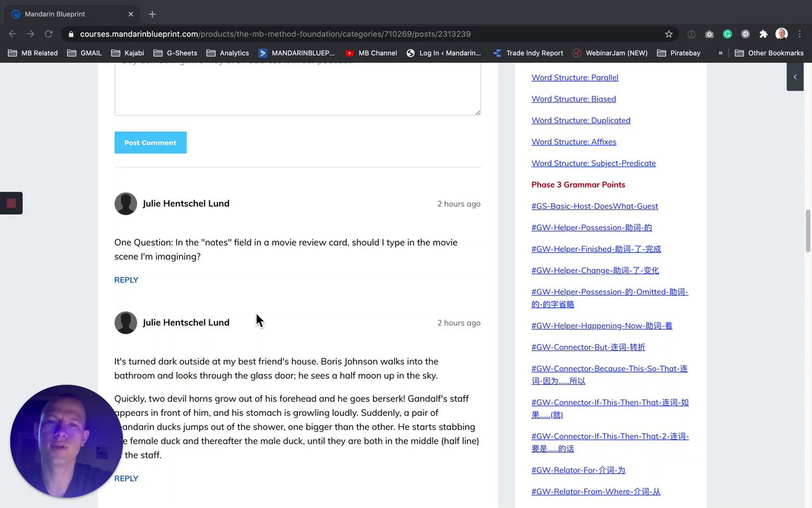Open #GS-Basic-Host-DoesWhat-Guest link
The width and height of the screenshot is (812, 508).
pos(594,206)
